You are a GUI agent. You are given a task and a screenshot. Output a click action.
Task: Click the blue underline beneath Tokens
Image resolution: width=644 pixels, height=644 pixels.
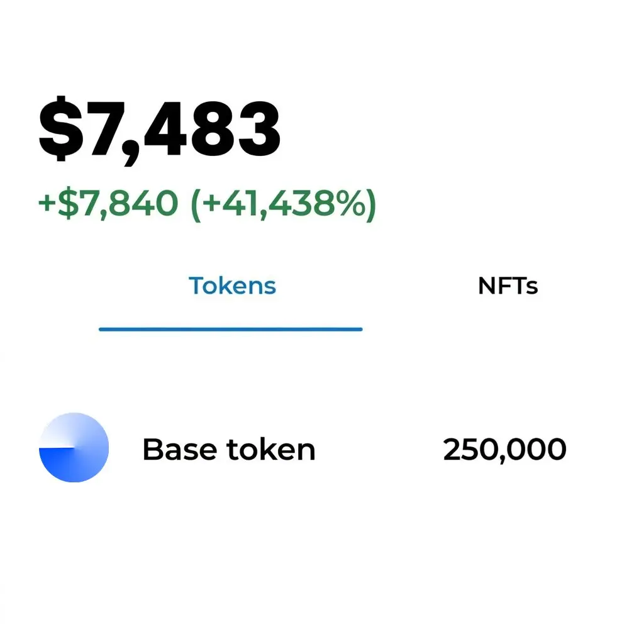(231, 328)
